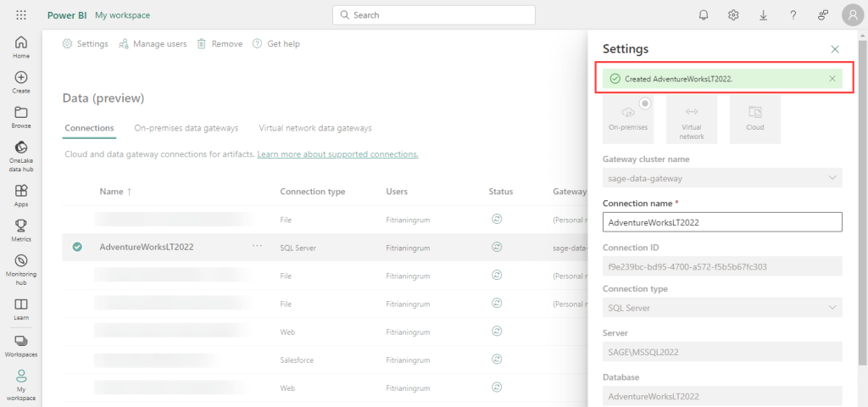Viewport: 868px width, 407px height.
Task: Switch to Virtual network data gateways tab
Action: tap(315, 128)
